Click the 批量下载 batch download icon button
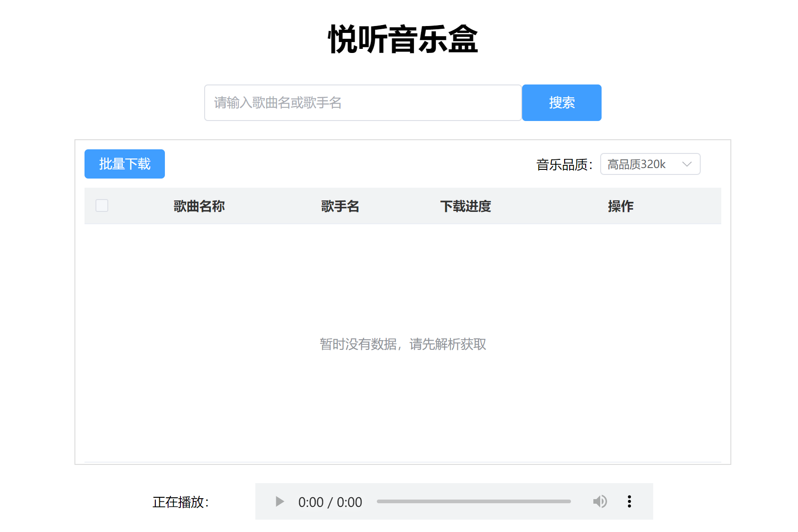Viewport: 798px width, 532px height. click(124, 164)
